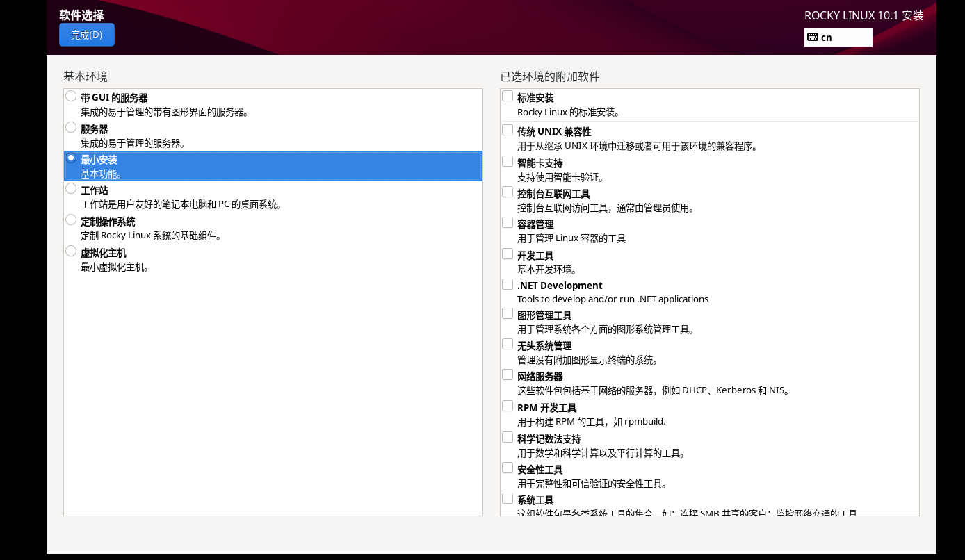Enable the 网络服务器 checkbox
Screen dimensions: 965x560
508,374
